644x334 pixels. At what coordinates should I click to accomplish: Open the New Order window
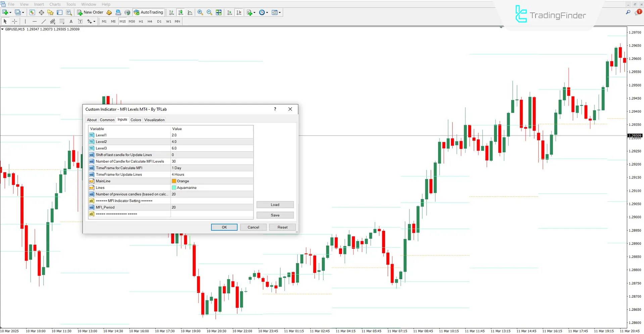(x=90, y=12)
